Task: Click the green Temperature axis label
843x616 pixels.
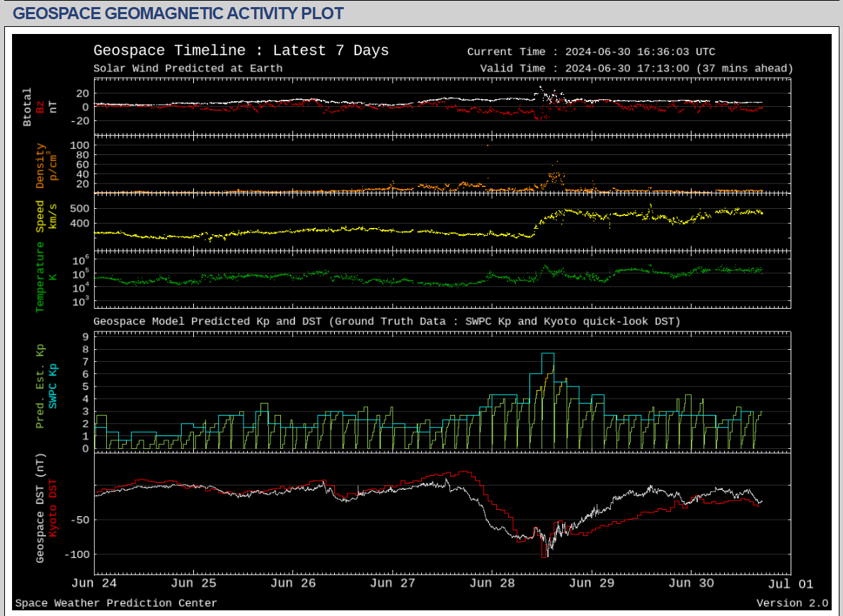Action: [x=40, y=277]
